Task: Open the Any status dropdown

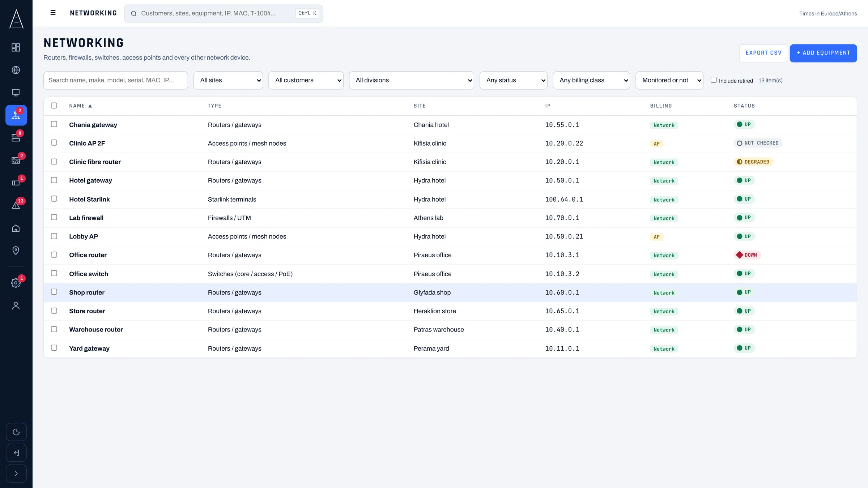Action: coord(514,80)
